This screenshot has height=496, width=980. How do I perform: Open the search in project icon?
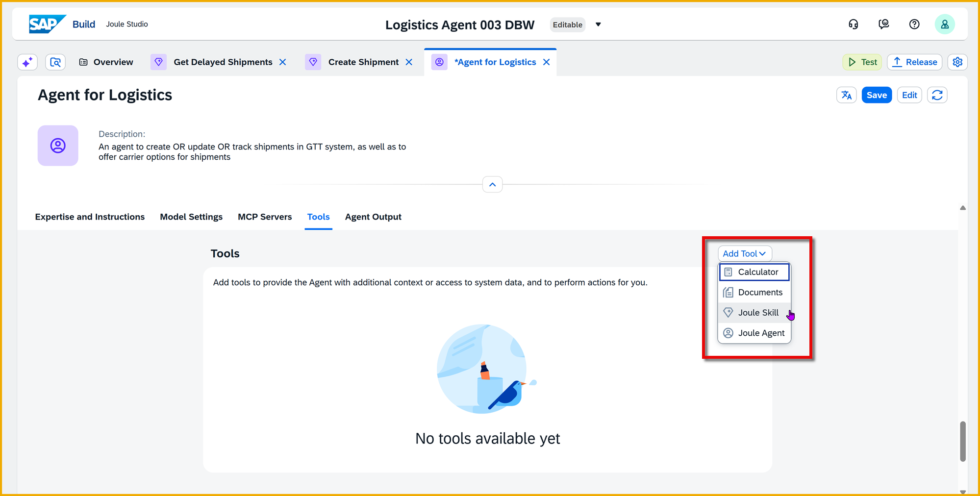(55, 62)
